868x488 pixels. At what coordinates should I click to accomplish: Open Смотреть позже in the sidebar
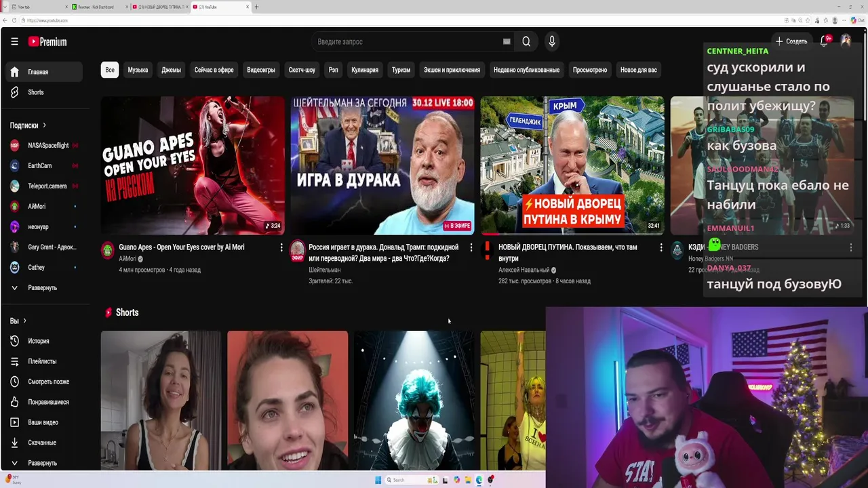(44, 382)
